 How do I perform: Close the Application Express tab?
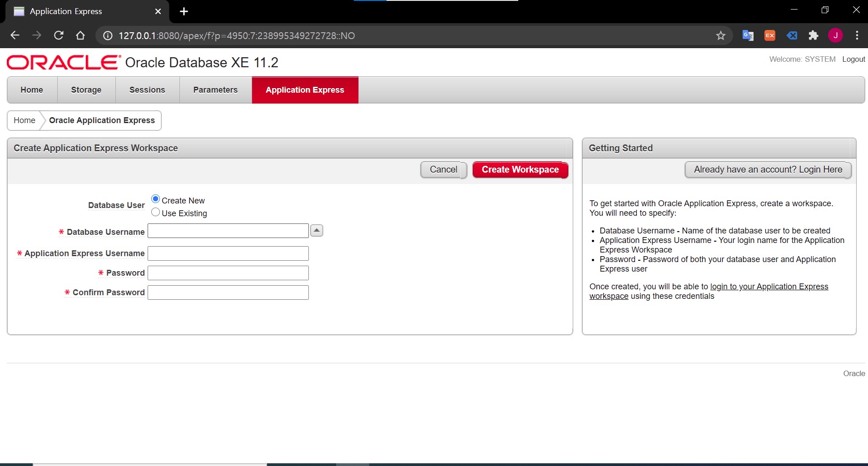[x=158, y=11]
